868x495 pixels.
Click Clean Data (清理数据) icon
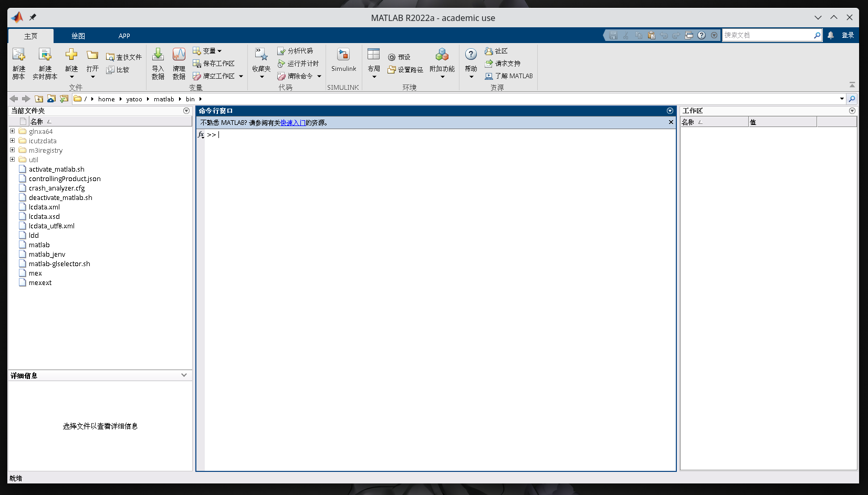(179, 55)
